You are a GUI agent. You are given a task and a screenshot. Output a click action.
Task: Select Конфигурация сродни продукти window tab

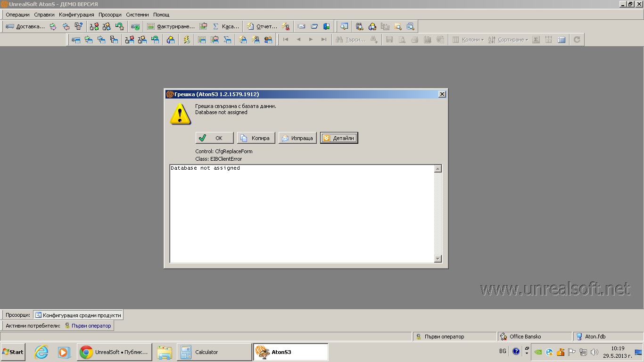(78, 315)
